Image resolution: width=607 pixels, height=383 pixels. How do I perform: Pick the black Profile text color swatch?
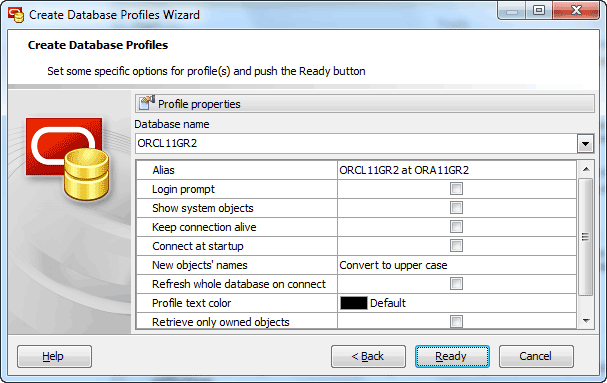353,303
